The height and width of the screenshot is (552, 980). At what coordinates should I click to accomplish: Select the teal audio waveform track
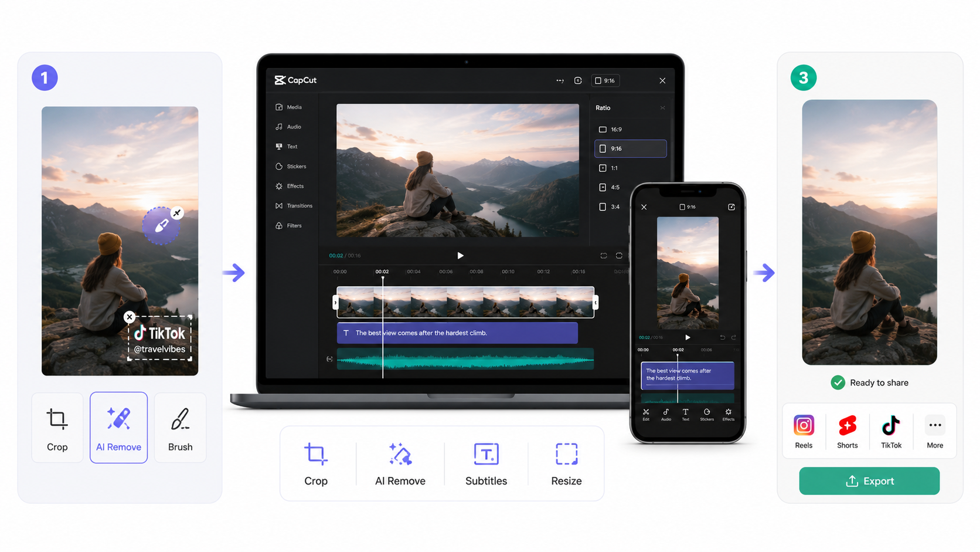tap(465, 359)
